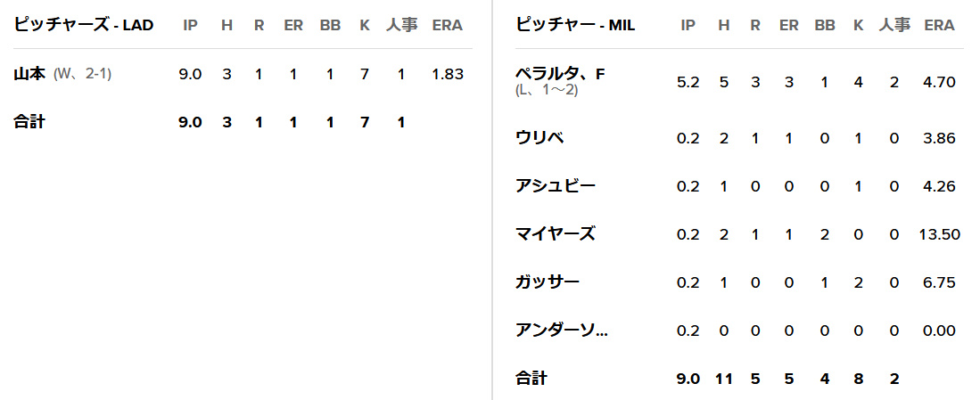Click the IP column header for LAD
Viewport: 980px width, 400px height.
[x=190, y=25]
